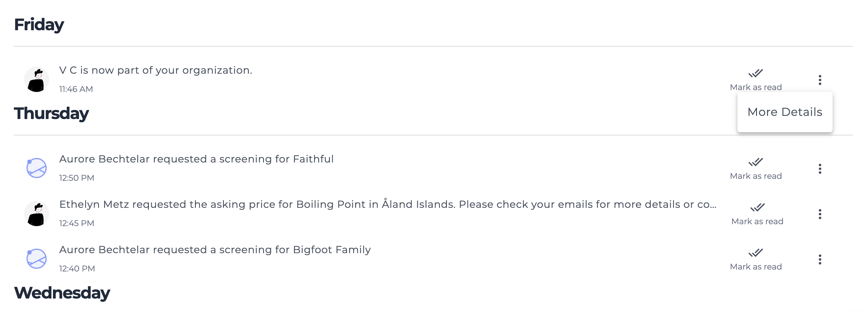Open Aurore Bechtelar's Bigfoot Family screening notification
The image size is (868, 313).
coord(215,250)
